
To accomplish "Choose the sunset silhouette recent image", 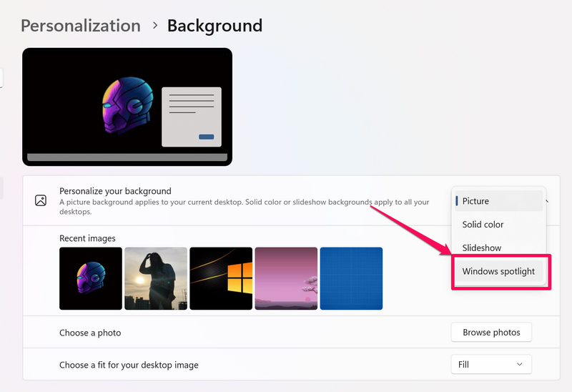I will point(156,278).
